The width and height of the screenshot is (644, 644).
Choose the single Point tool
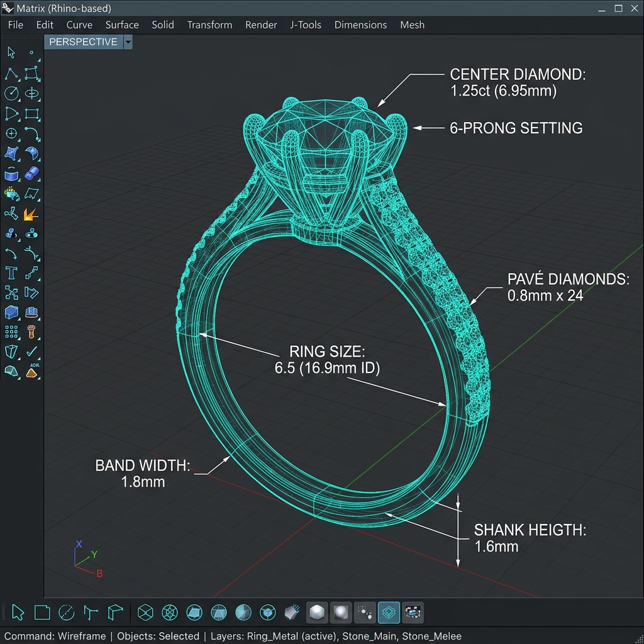click(31, 53)
